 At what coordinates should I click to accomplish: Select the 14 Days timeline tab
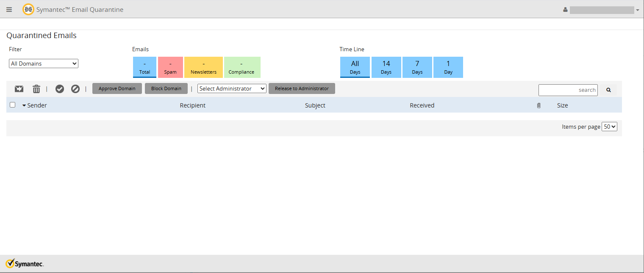click(386, 67)
